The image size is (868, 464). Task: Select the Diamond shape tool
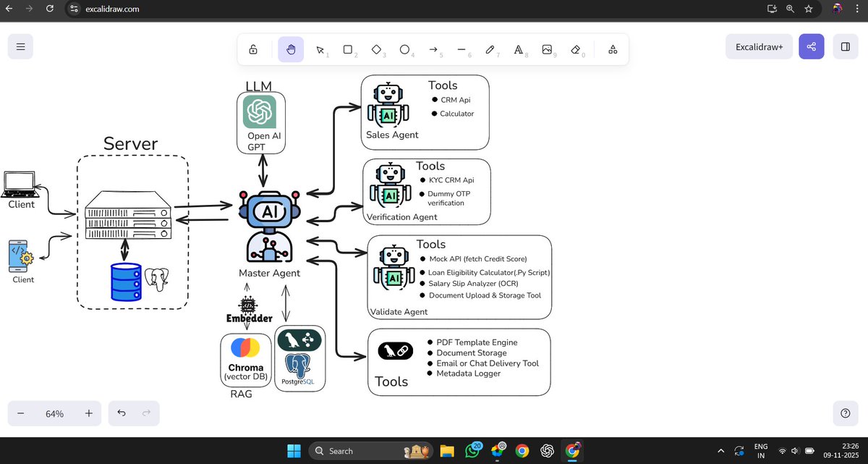coord(376,48)
